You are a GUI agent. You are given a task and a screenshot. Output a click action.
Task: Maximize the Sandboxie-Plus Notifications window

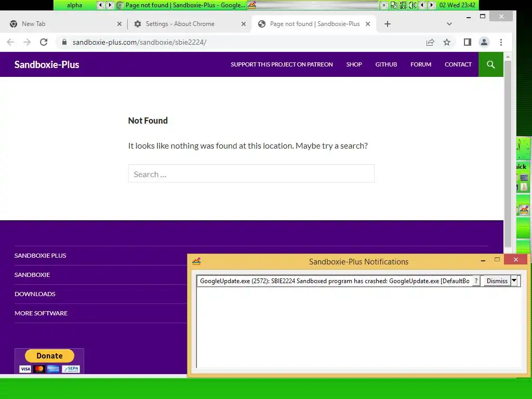(497, 260)
